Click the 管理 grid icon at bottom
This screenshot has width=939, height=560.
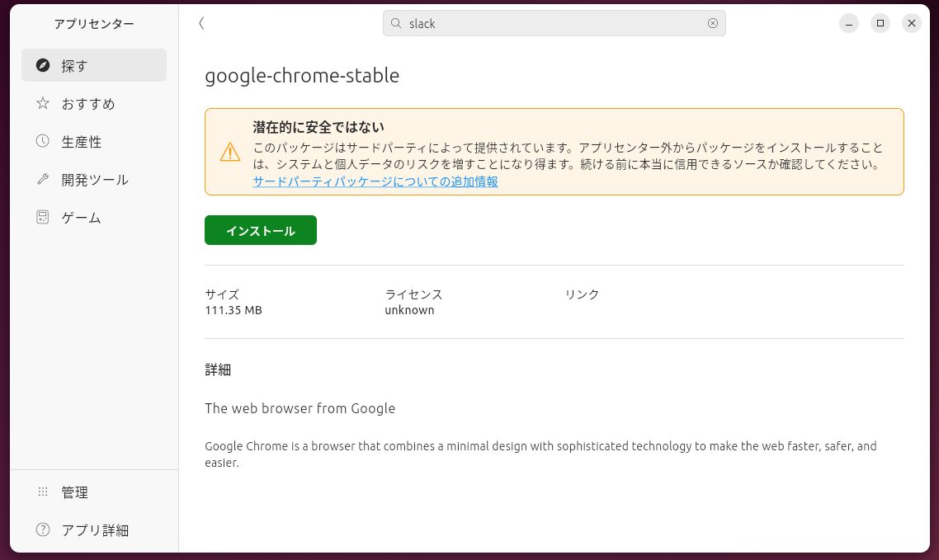pos(41,492)
